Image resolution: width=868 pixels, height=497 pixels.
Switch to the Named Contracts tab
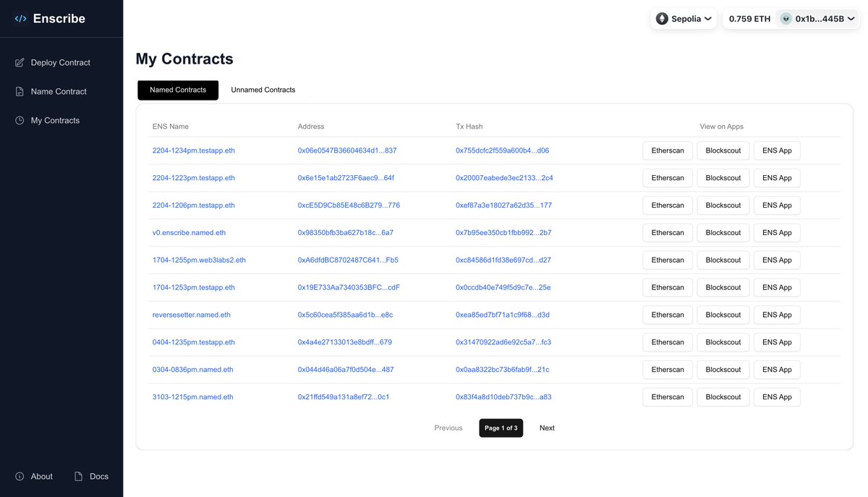coord(178,90)
